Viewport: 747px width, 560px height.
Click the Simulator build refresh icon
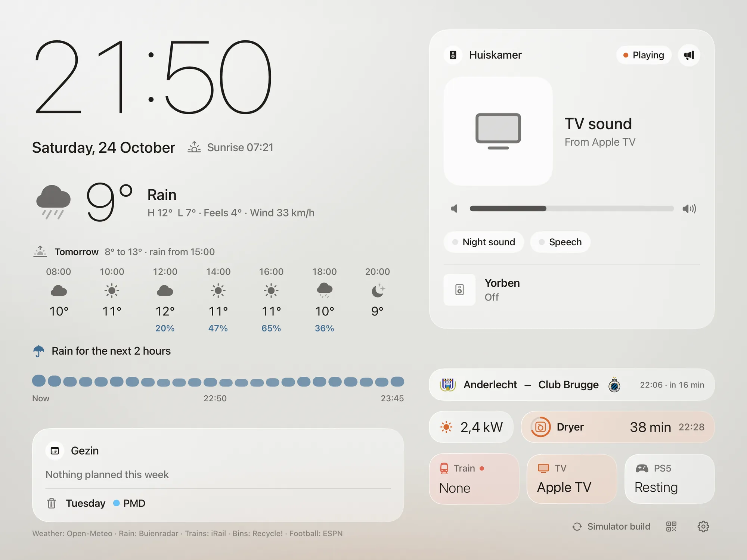[577, 526]
